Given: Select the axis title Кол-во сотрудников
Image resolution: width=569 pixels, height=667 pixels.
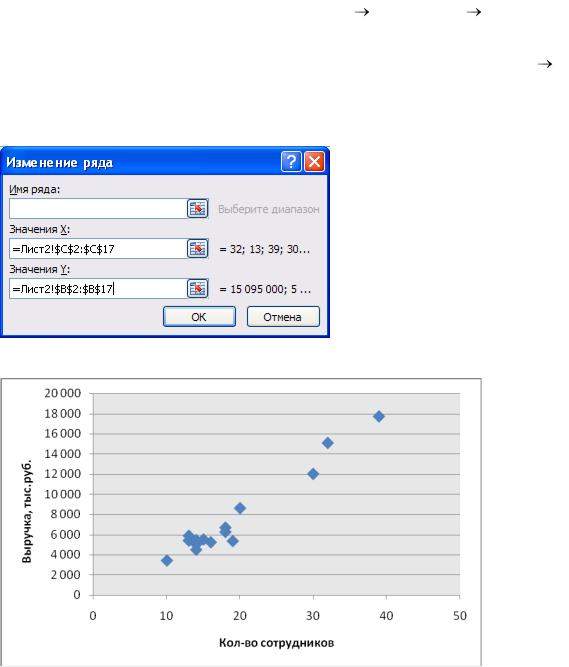Looking at the screenshot, I should pos(276,643).
